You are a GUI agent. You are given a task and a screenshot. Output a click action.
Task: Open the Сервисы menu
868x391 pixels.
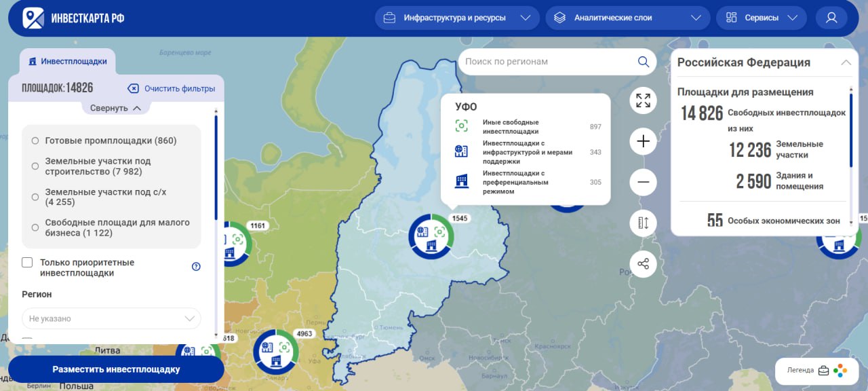761,18
